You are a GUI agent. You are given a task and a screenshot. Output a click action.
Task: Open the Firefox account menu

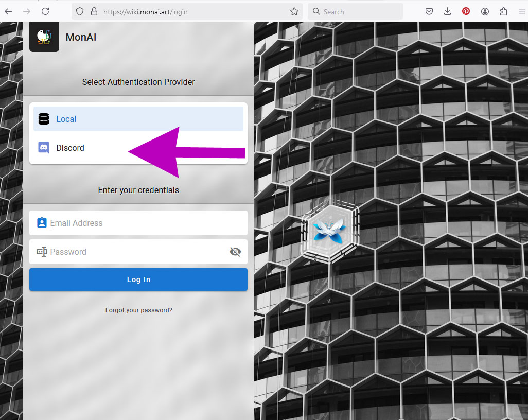[x=485, y=11]
